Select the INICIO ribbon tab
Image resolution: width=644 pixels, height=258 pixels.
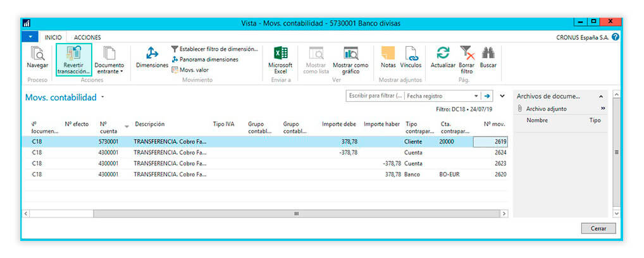click(x=53, y=37)
